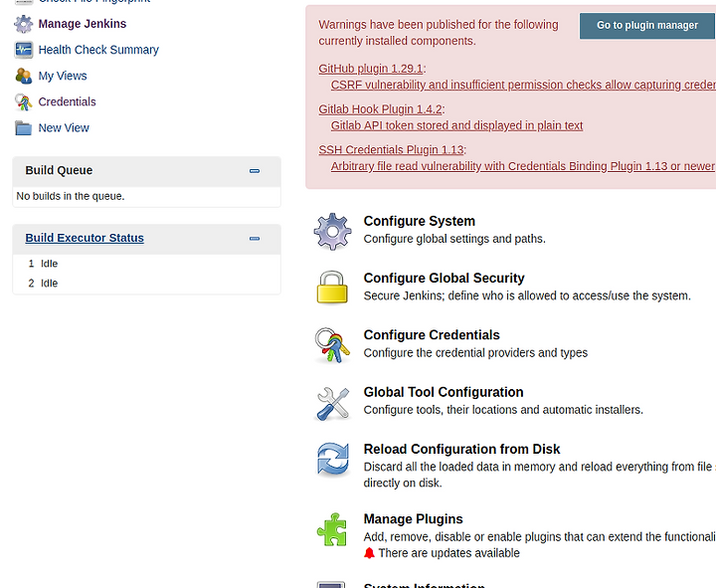This screenshot has width=716, height=588.
Task: Click the Manage Jenkins gear icon in sidebar
Action: pos(23,24)
